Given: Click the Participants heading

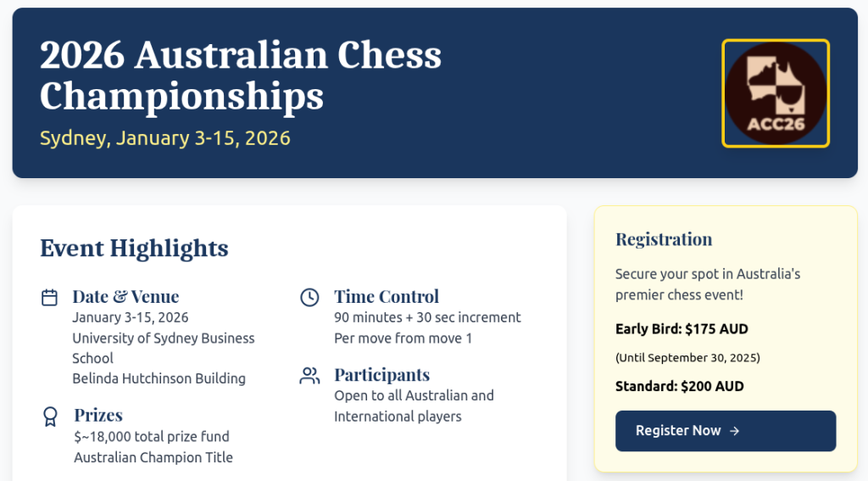Looking at the screenshot, I should tap(381, 374).
